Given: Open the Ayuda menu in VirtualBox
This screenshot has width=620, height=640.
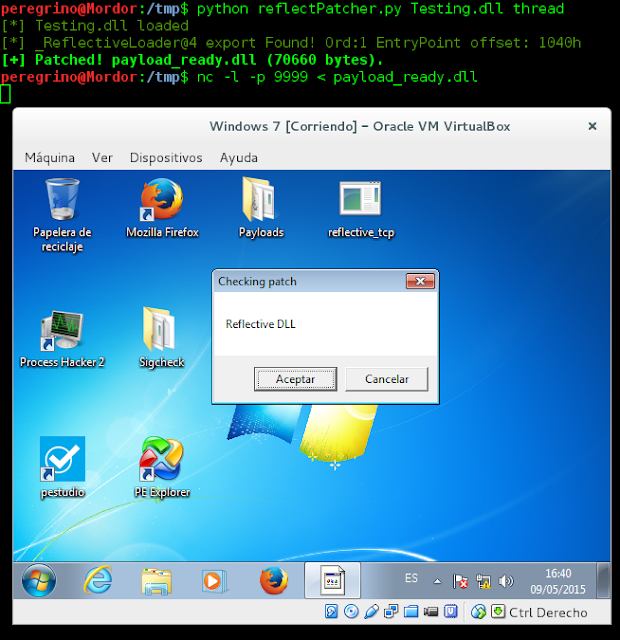Looking at the screenshot, I should point(239,158).
